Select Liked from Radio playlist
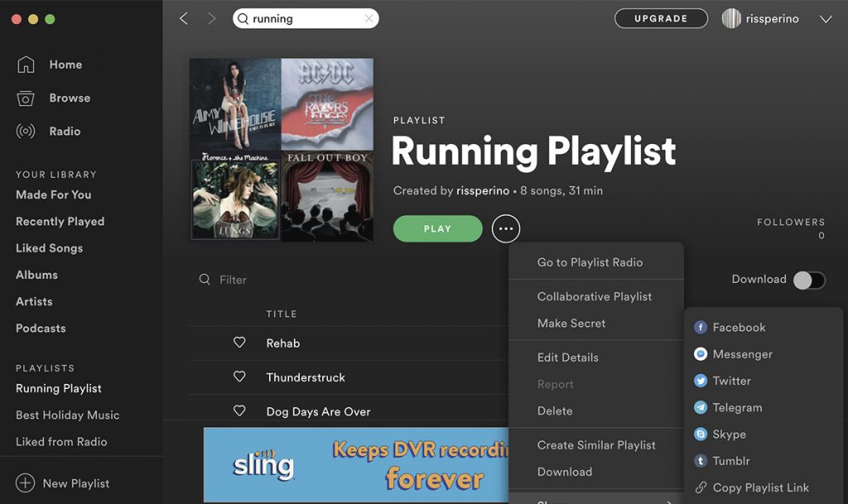The width and height of the screenshot is (848, 504). [x=61, y=441]
